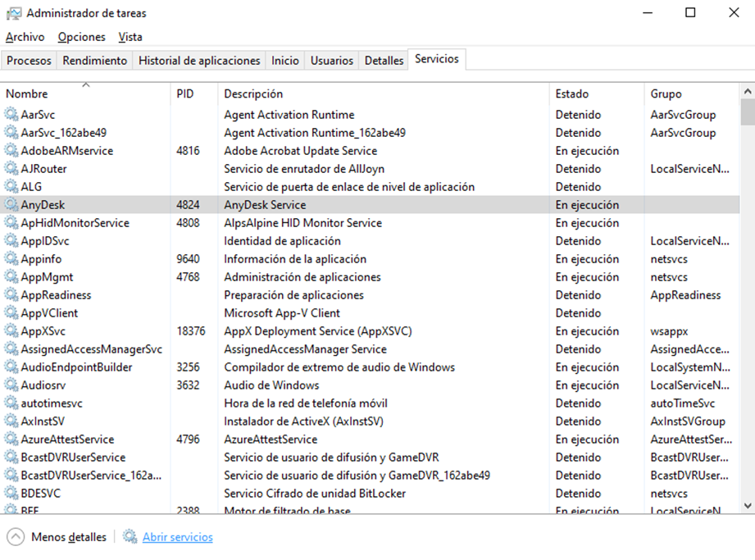Screen dimensions: 755x560
Task: Click Audio de Windows description
Action: click(271, 385)
